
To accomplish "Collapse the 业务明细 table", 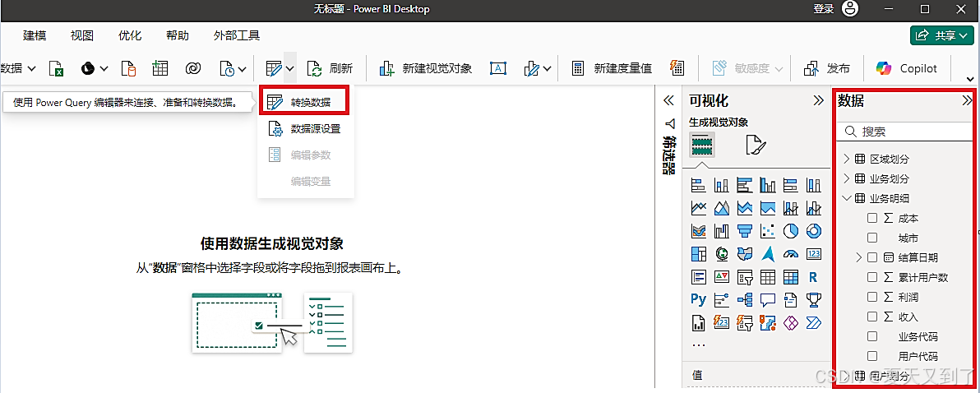I will point(847,198).
